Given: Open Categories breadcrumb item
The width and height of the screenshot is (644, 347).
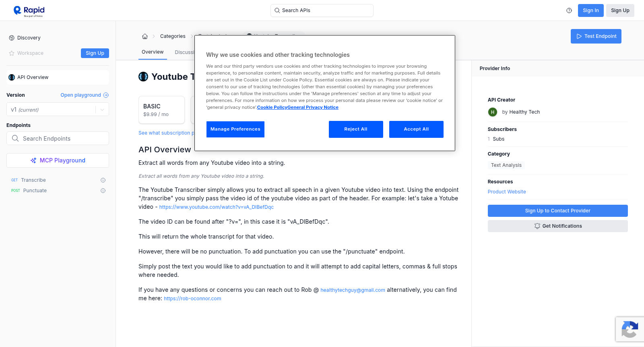Looking at the screenshot, I should pyautogui.click(x=173, y=36).
